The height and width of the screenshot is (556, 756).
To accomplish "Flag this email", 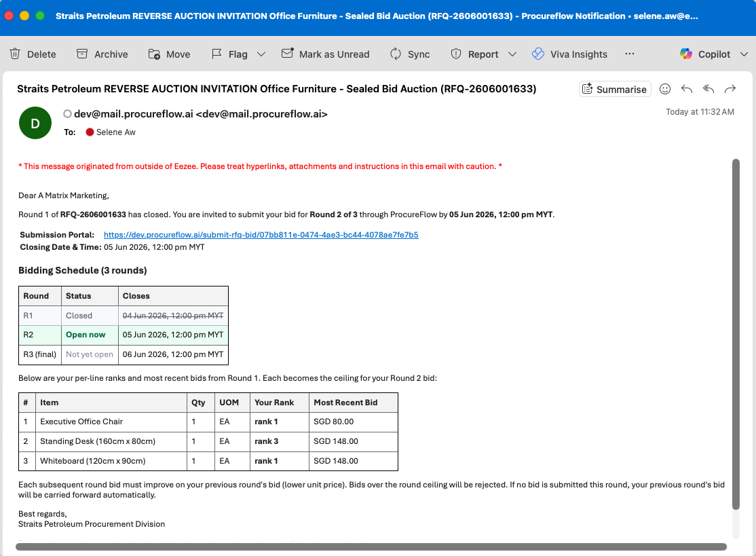I will (x=230, y=54).
